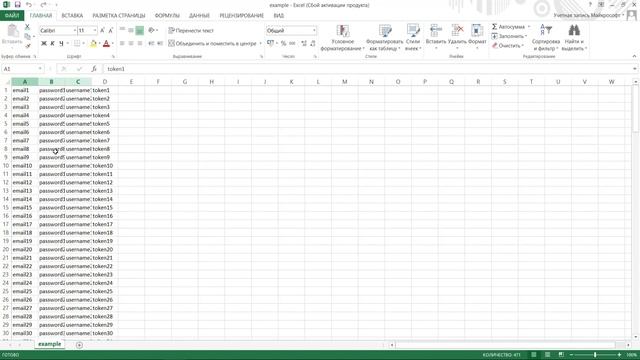640x360 pixels.
Task: Toggle align text right button
Action: (x=140, y=43)
